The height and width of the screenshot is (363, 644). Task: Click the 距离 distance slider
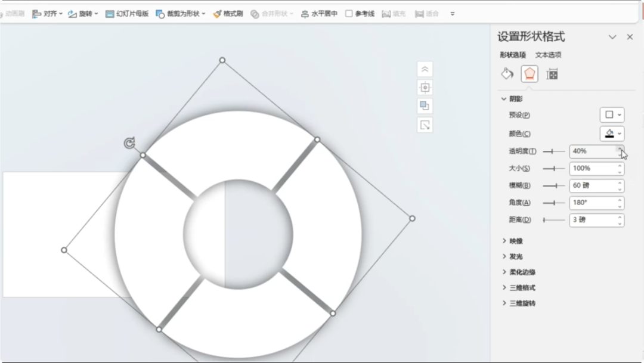coord(553,220)
